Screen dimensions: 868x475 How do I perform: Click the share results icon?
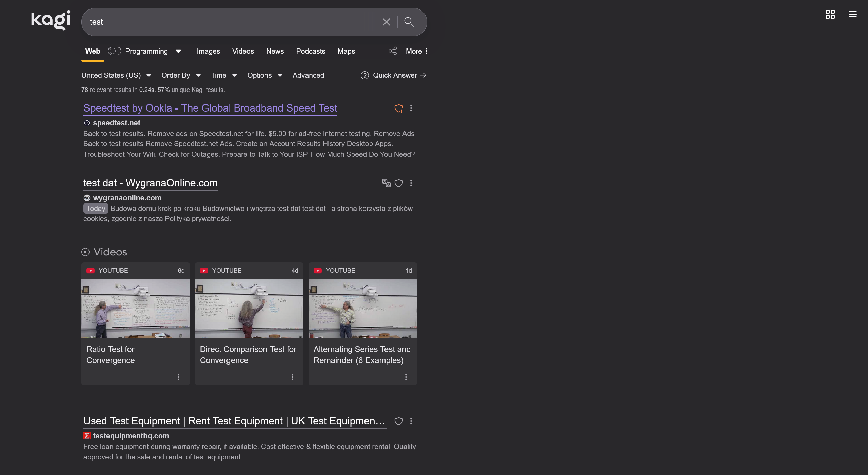point(393,51)
